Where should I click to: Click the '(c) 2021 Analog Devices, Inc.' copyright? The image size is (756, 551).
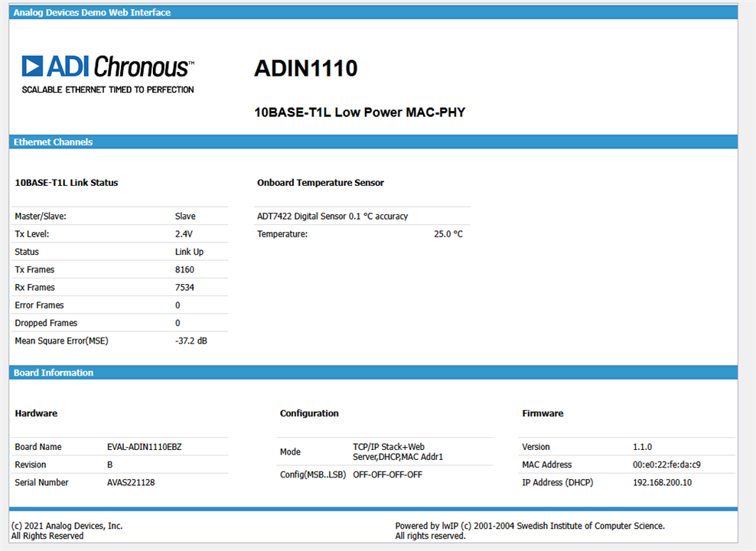point(67,526)
